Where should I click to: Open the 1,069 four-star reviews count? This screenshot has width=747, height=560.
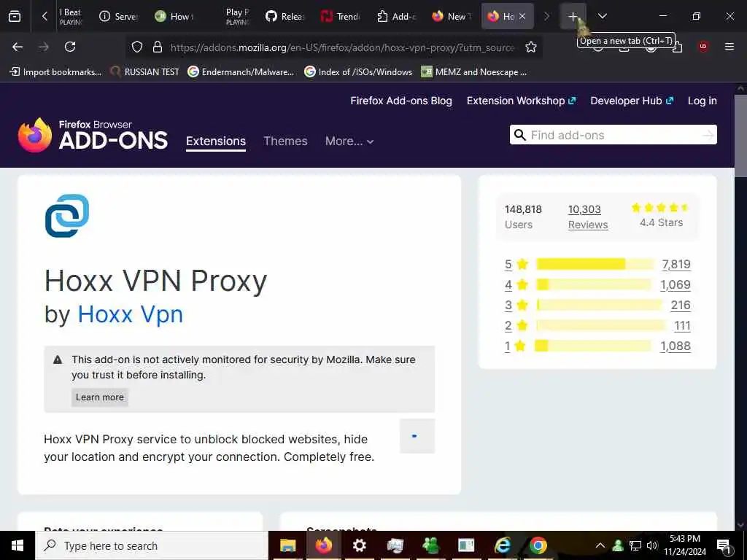(675, 285)
